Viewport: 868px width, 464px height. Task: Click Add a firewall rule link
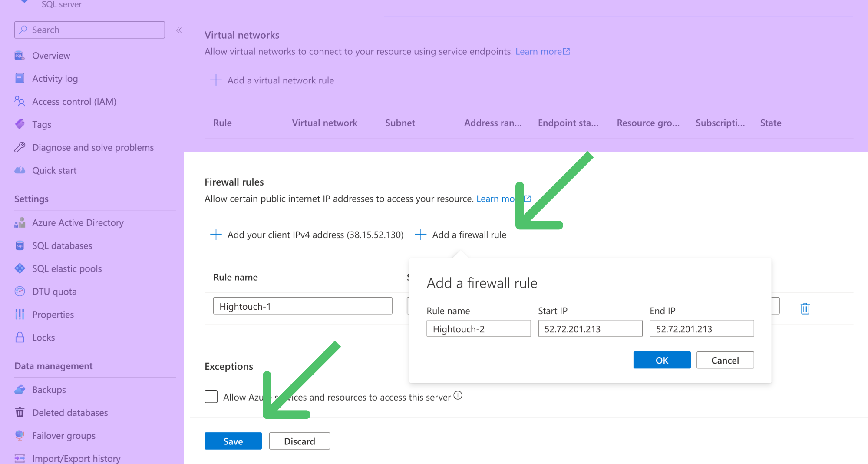pos(469,235)
